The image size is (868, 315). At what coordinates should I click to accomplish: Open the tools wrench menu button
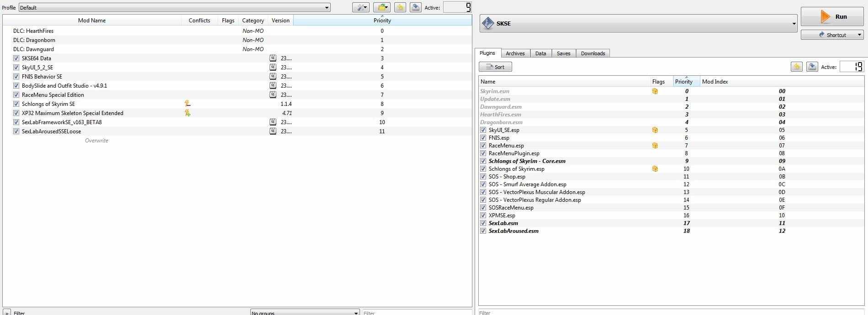tap(361, 7)
